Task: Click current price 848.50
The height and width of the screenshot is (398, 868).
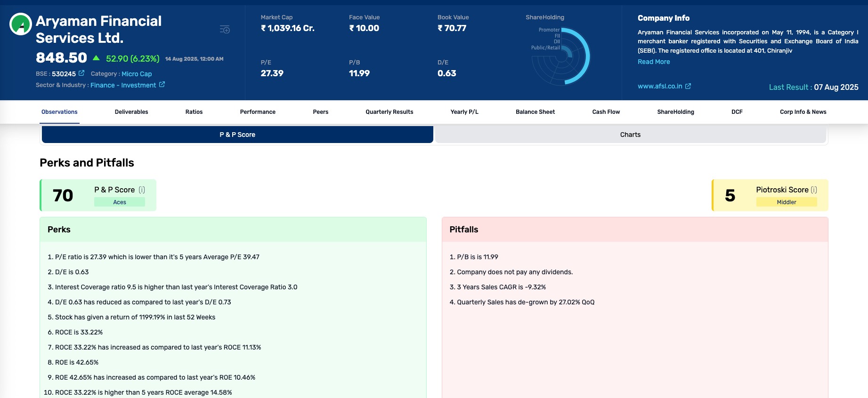Action: 62,57
